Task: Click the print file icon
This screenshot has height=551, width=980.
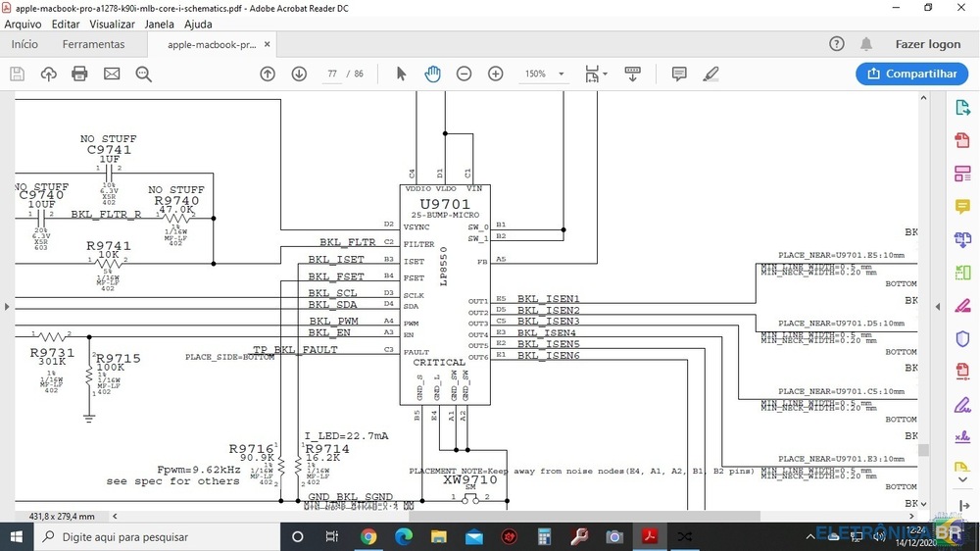Action: pyautogui.click(x=79, y=74)
